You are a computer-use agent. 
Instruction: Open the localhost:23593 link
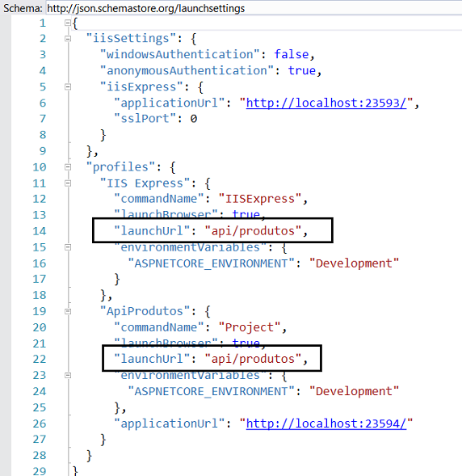pos(326,103)
